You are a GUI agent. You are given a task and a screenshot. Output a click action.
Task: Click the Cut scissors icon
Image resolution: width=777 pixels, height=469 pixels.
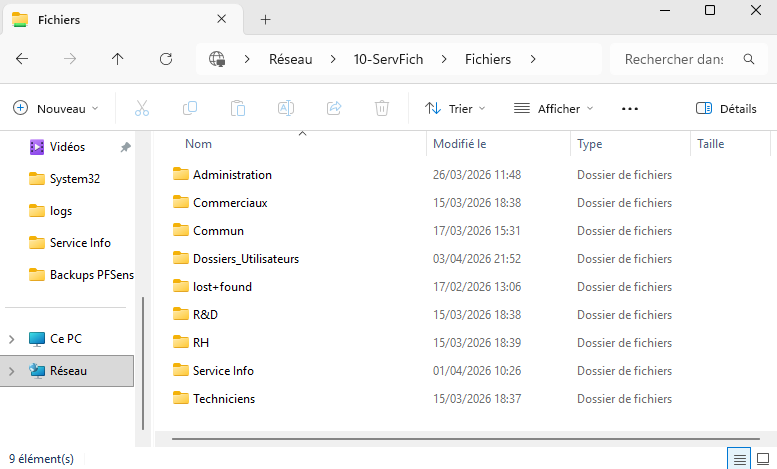[x=142, y=108]
